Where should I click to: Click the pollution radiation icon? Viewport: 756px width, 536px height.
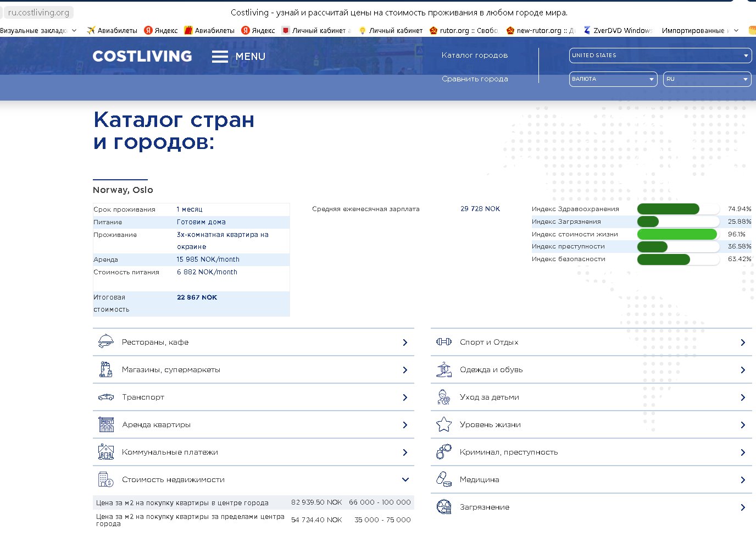coord(443,507)
